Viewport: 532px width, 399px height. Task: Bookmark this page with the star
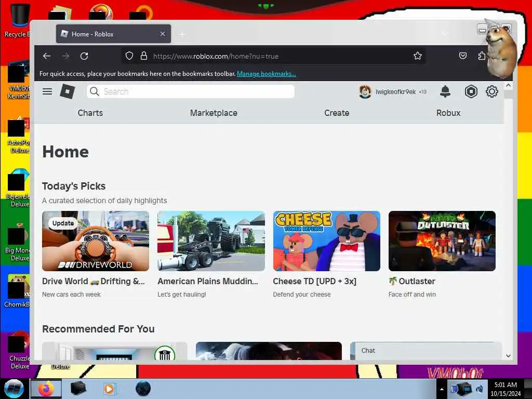pos(418,56)
